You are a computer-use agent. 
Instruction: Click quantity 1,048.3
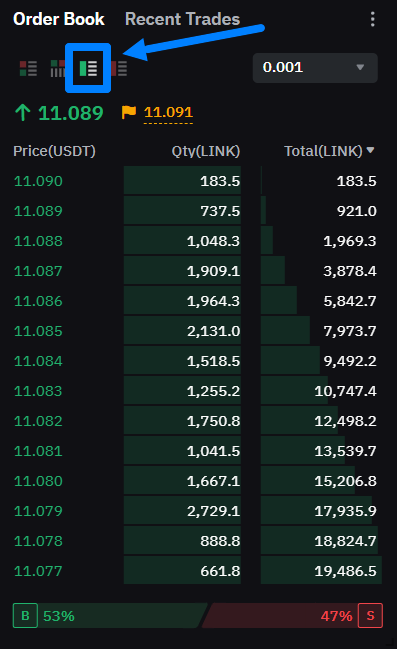(x=213, y=241)
